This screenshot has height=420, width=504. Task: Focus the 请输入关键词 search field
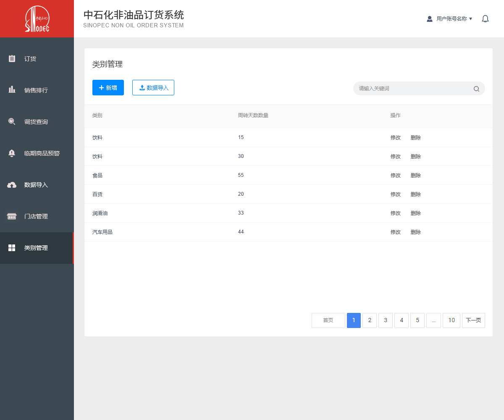pos(414,89)
